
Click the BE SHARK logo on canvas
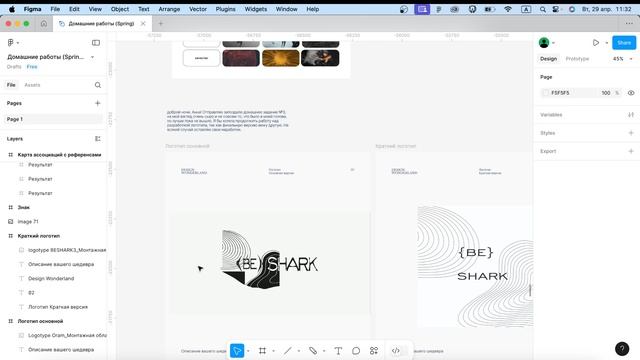pyautogui.click(x=270, y=259)
